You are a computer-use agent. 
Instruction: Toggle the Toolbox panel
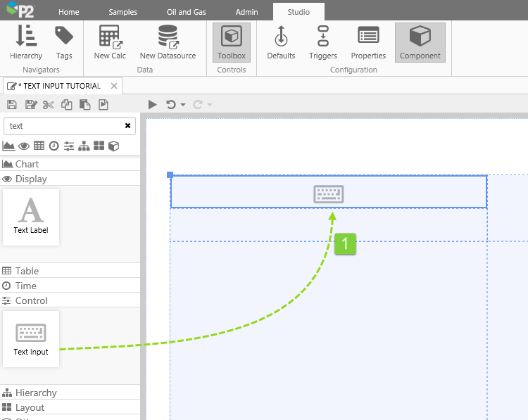(232, 42)
